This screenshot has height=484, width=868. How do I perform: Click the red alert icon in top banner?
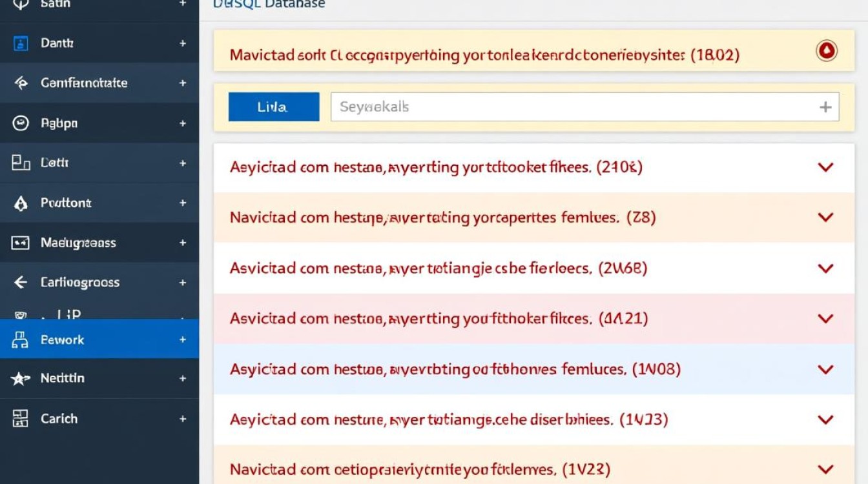827,51
